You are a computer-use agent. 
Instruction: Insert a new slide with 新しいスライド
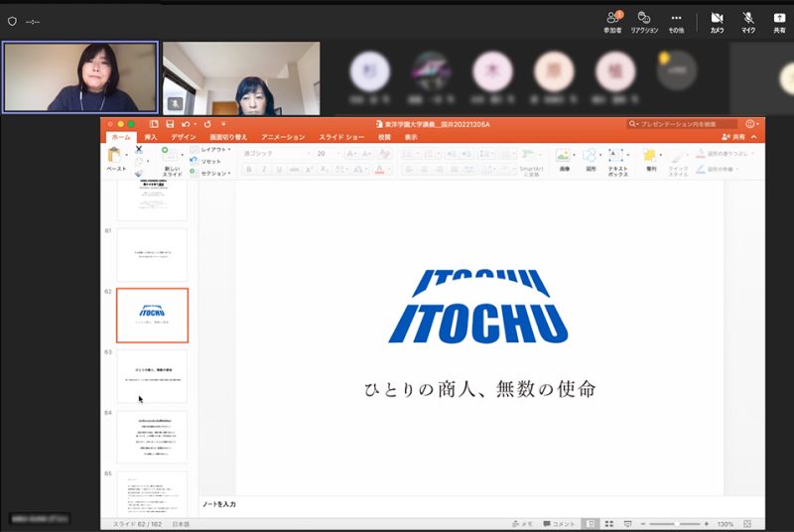[x=172, y=161]
